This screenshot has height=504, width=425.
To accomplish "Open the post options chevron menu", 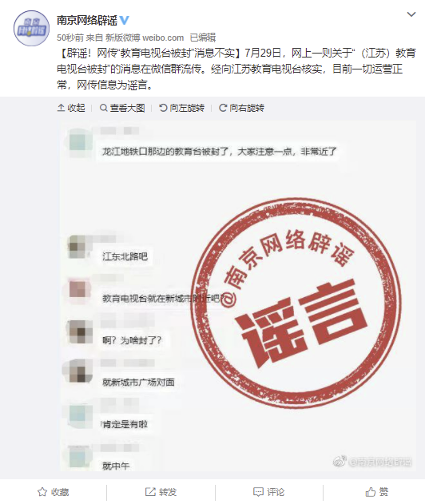I will click(x=411, y=14).
